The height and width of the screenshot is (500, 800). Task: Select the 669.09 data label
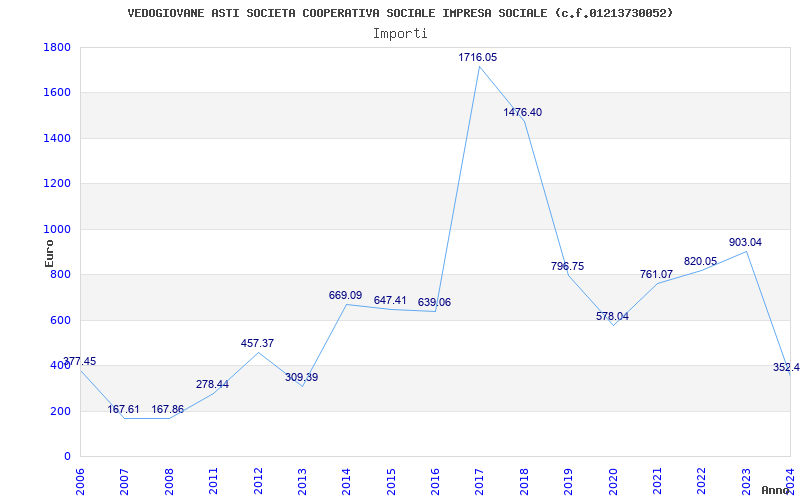pyautogui.click(x=345, y=295)
